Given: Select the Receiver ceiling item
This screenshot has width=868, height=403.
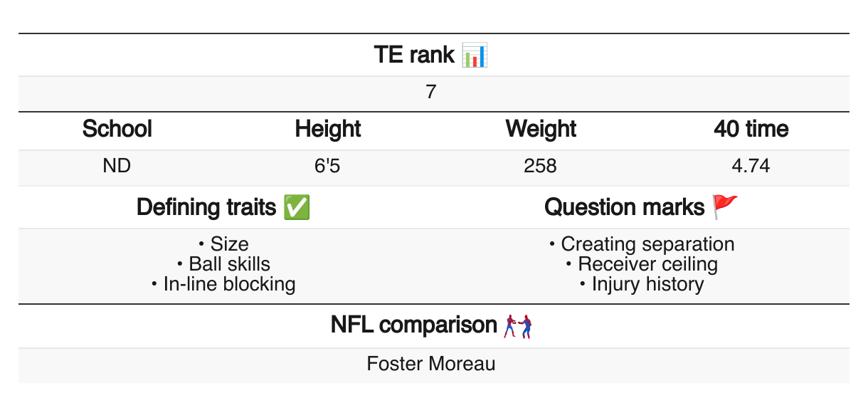Looking at the screenshot, I should pyautogui.click(x=647, y=264).
